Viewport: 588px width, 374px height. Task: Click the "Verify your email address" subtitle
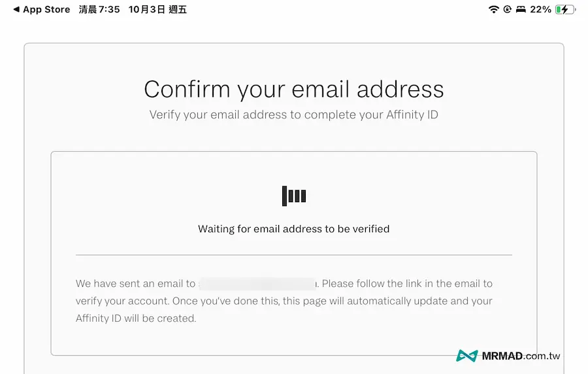click(294, 115)
